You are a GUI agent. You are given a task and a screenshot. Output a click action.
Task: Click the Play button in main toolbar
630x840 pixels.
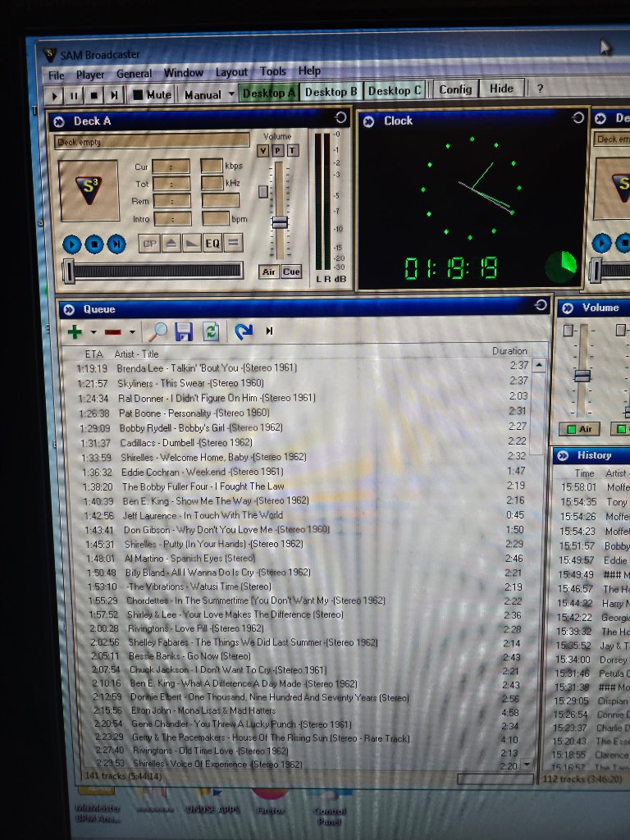[54, 96]
